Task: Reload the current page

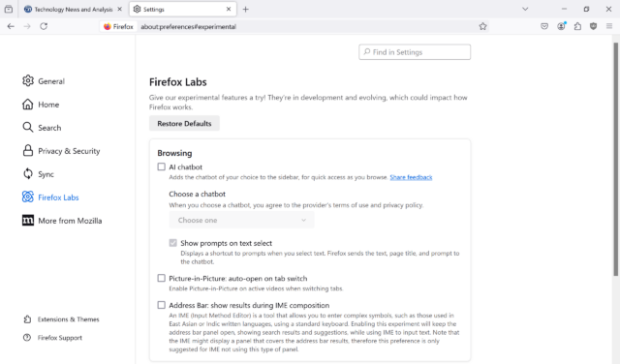Action: pyautogui.click(x=44, y=26)
